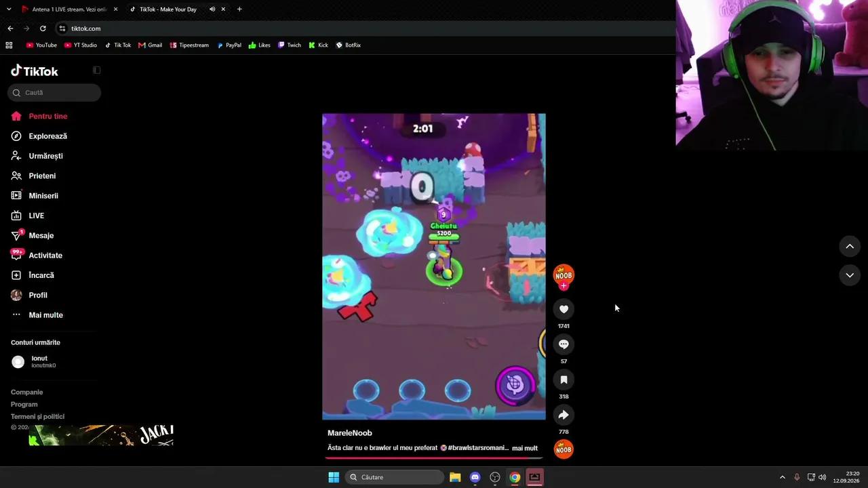The image size is (868, 488).
Task: Open Discord from the taskbar
Action: 475,477
